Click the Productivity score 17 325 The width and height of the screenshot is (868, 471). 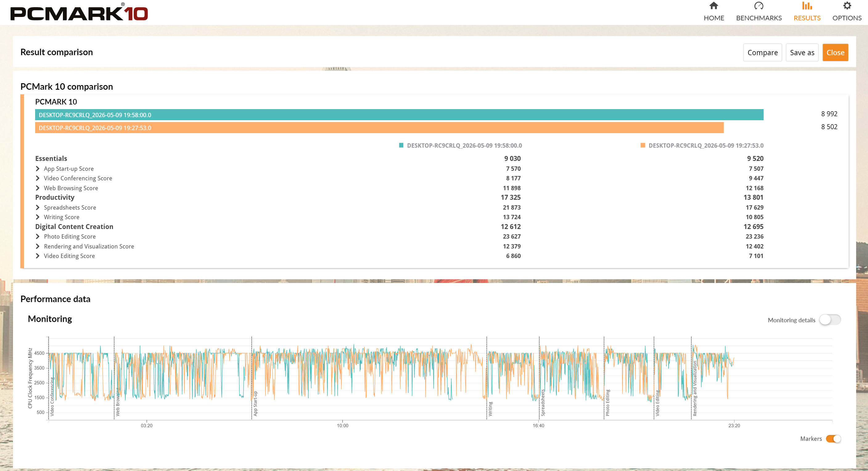[x=511, y=197]
